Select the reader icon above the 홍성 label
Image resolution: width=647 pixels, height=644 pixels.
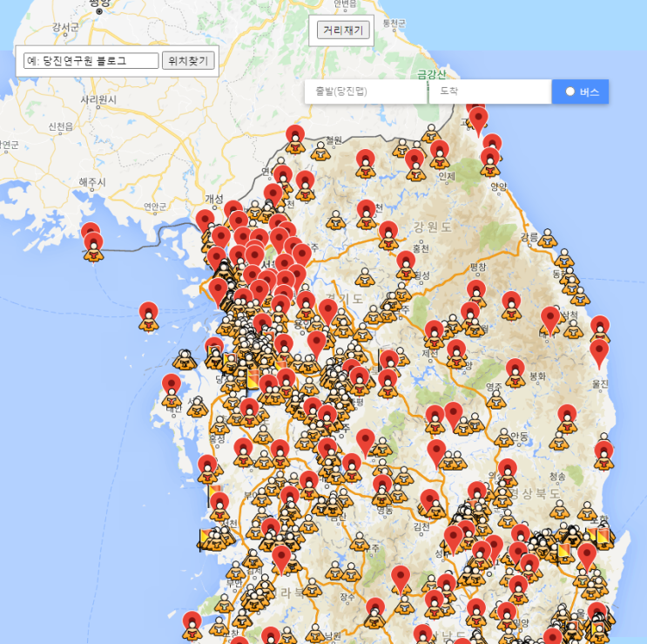click(x=219, y=425)
